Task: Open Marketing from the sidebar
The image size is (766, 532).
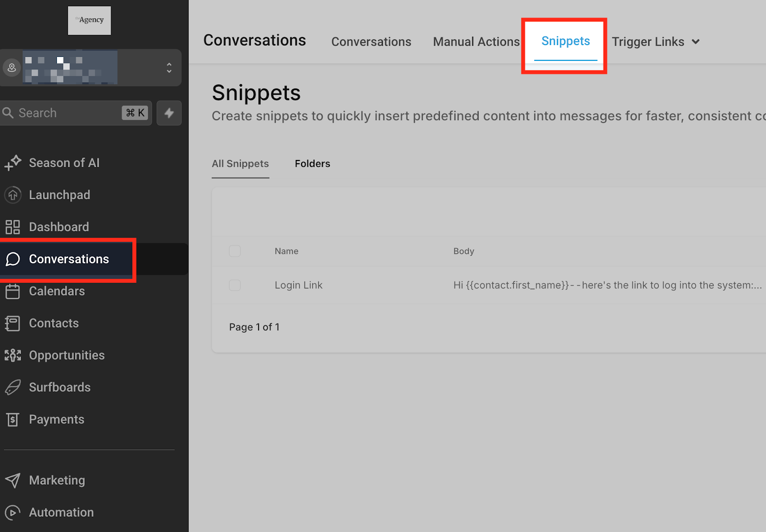Action: tap(57, 480)
